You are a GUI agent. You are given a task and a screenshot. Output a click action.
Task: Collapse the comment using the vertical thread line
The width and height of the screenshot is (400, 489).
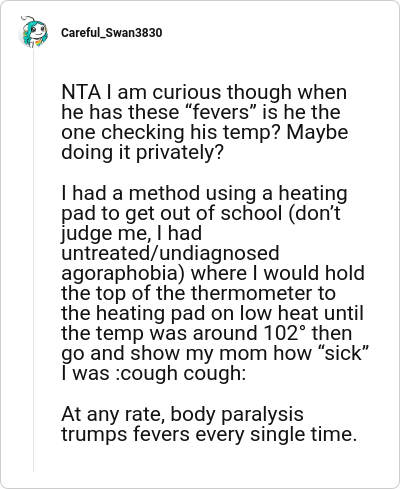tap(33, 260)
